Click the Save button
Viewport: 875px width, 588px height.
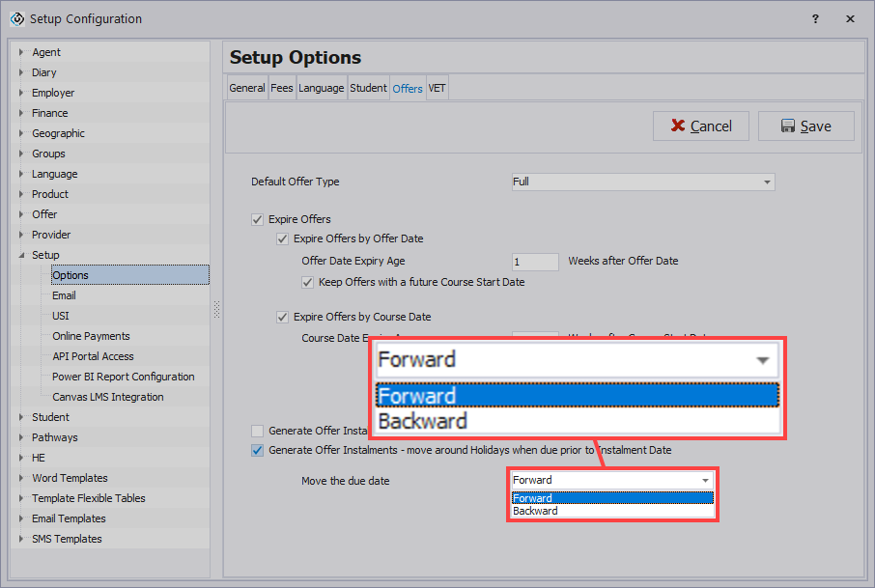coord(805,126)
